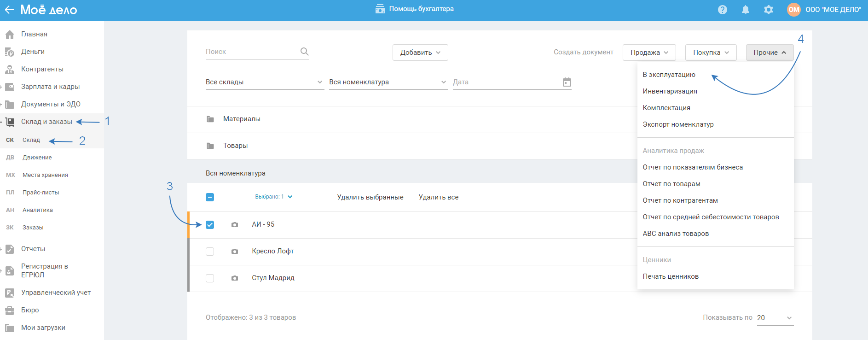Open the Материалы folder
The height and width of the screenshot is (340, 868).
(x=242, y=119)
